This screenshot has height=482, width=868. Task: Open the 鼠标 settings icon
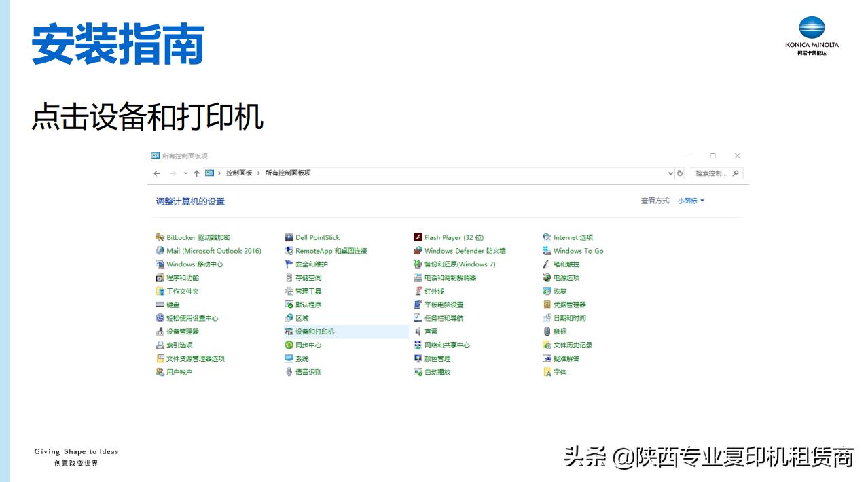(560, 331)
